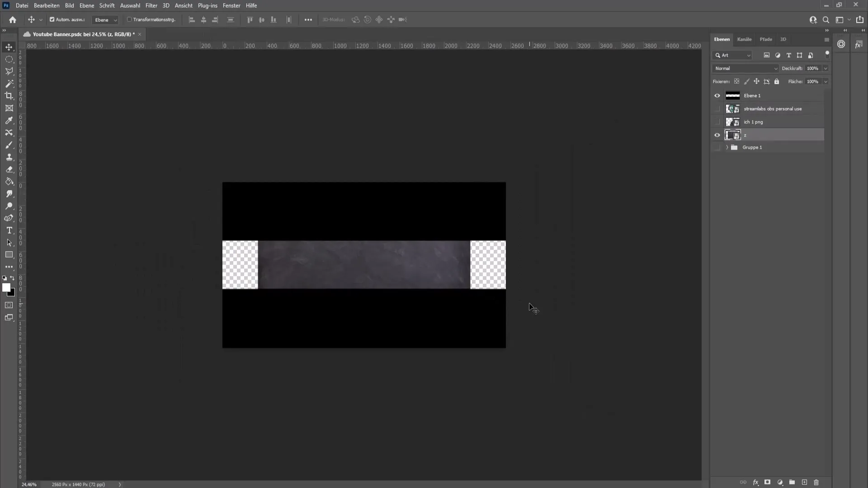
Task: Select the Eraser tool
Action: coord(9,169)
